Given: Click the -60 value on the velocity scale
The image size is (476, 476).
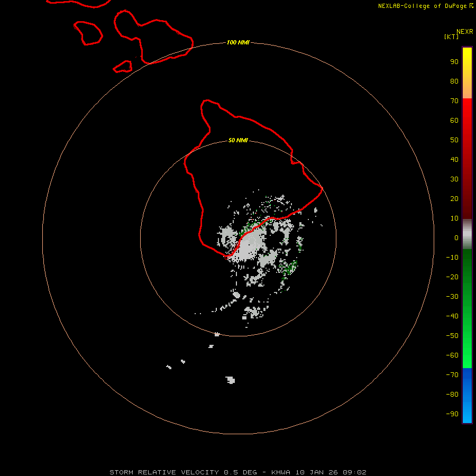Looking at the screenshot, I should click(x=452, y=355).
